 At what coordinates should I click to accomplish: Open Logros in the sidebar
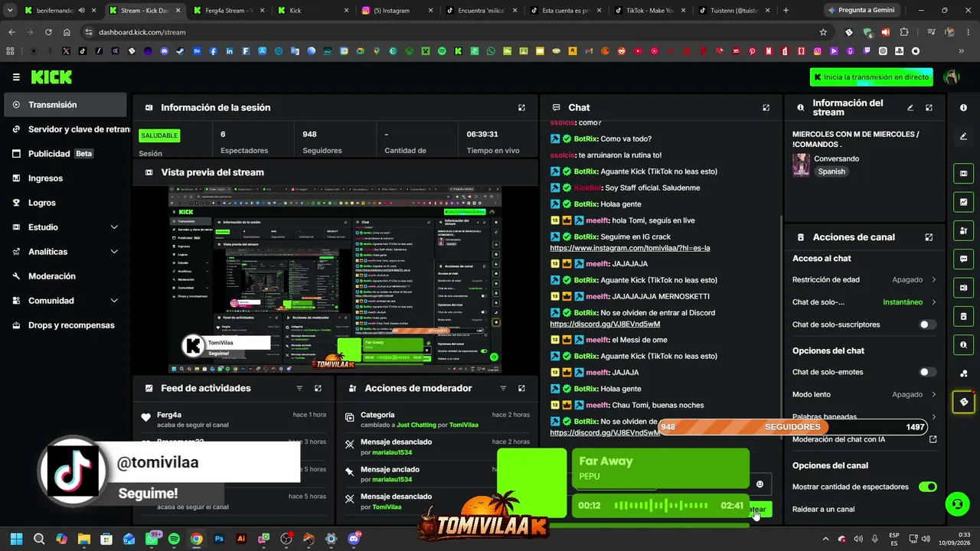coord(65,203)
